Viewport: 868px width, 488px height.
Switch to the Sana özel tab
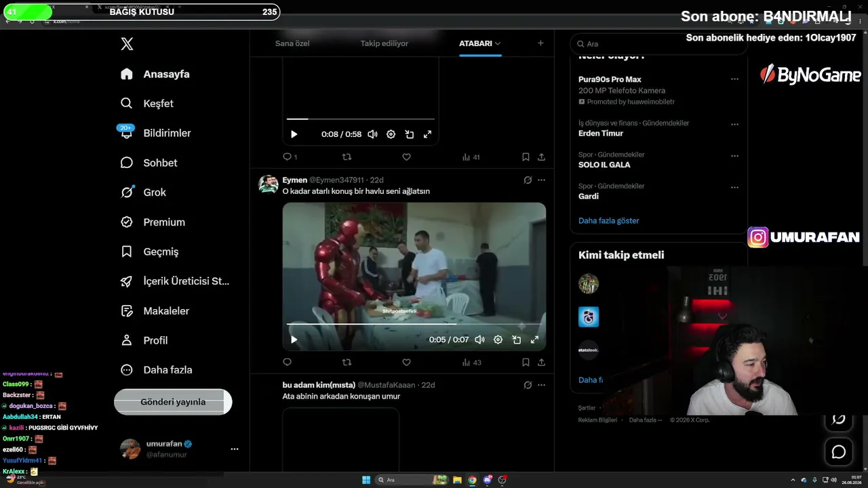point(292,43)
